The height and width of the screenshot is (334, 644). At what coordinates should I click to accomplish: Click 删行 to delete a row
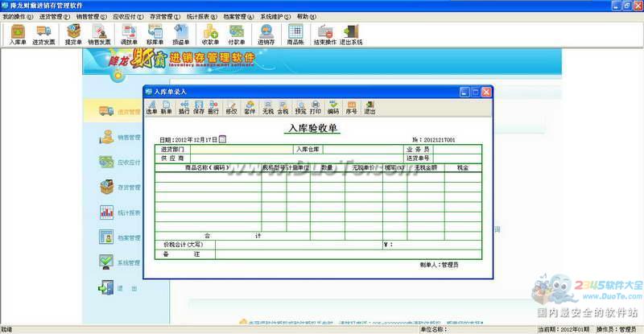[x=213, y=108]
